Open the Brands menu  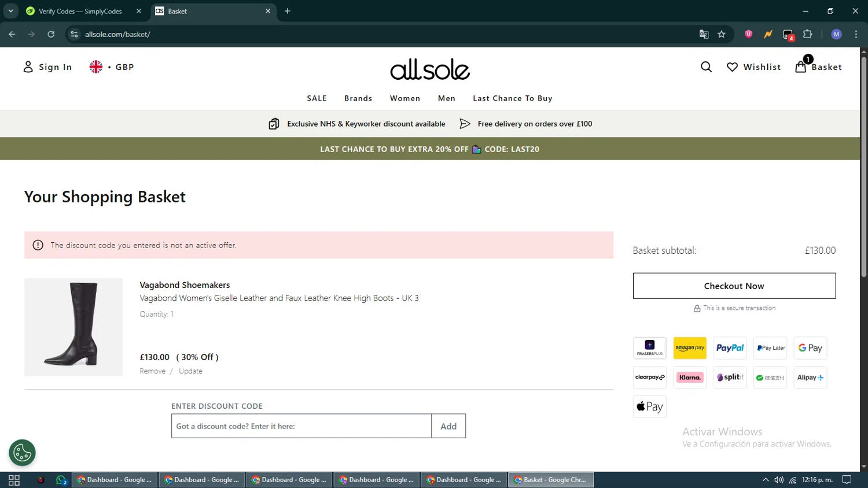358,98
